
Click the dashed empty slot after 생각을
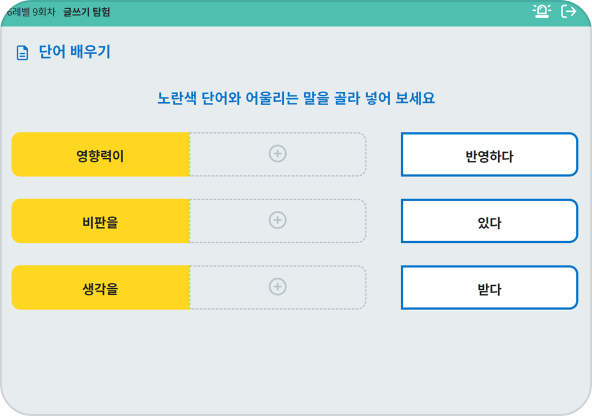(x=278, y=287)
